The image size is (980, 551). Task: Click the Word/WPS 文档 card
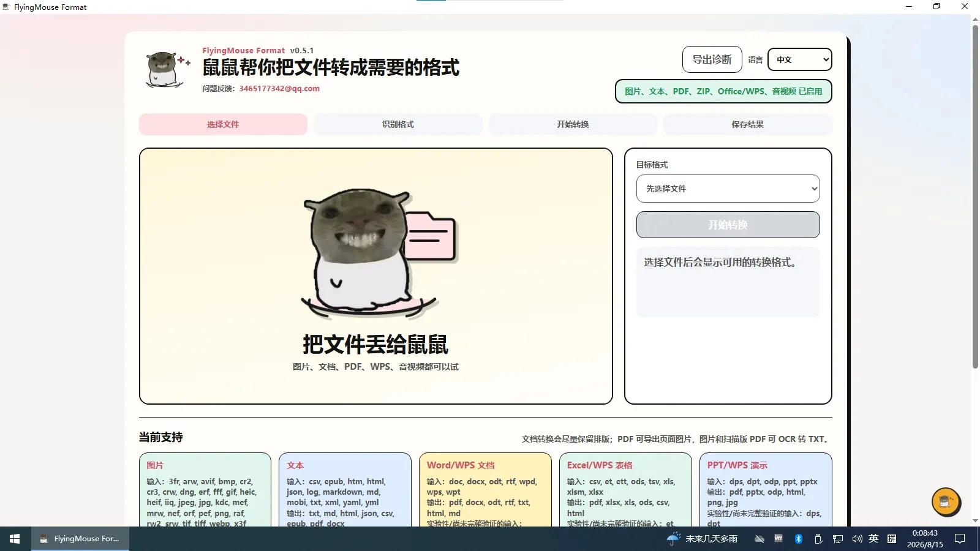pyautogui.click(x=485, y=490)
